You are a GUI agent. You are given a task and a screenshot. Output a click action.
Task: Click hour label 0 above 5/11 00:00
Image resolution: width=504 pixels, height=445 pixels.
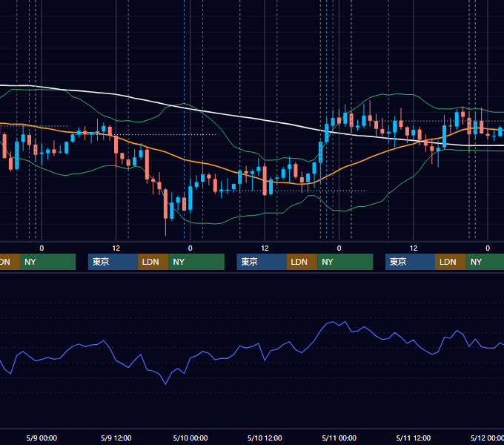(339, 248)
